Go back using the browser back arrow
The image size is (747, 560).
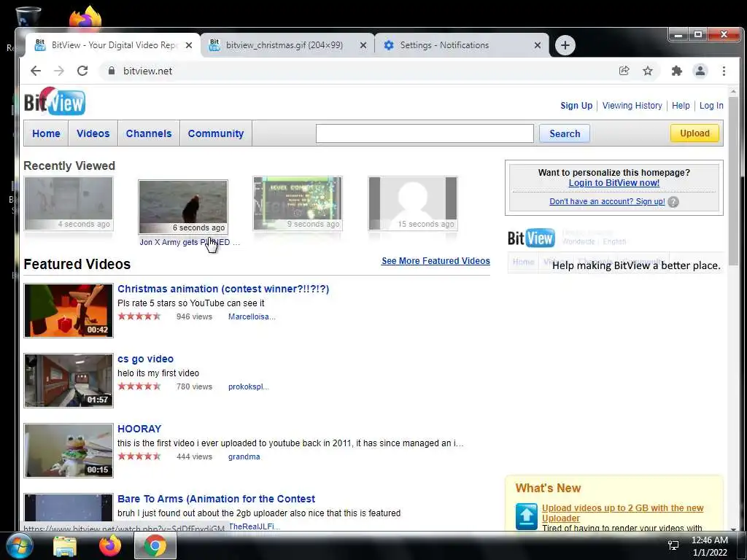coord(36,71)
